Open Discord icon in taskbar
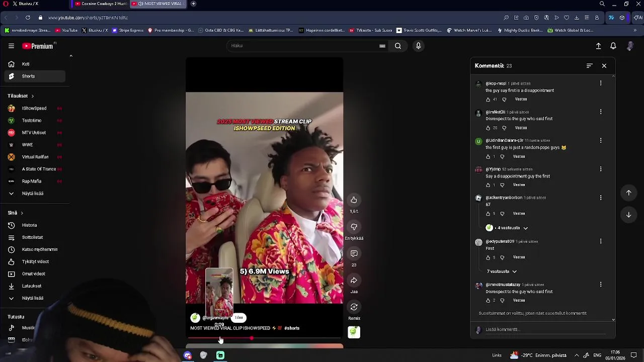The width and height of the screenshot is (644, 362). click(x=188, y=355)
